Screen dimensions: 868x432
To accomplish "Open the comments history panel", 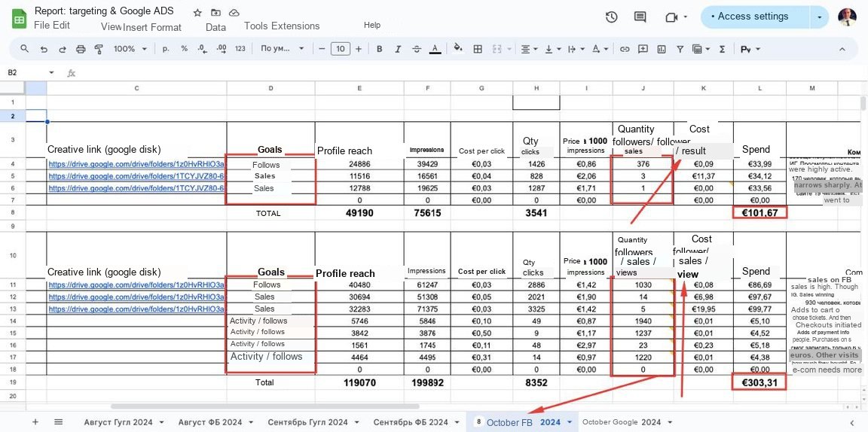I will click(x=640, y=17).
